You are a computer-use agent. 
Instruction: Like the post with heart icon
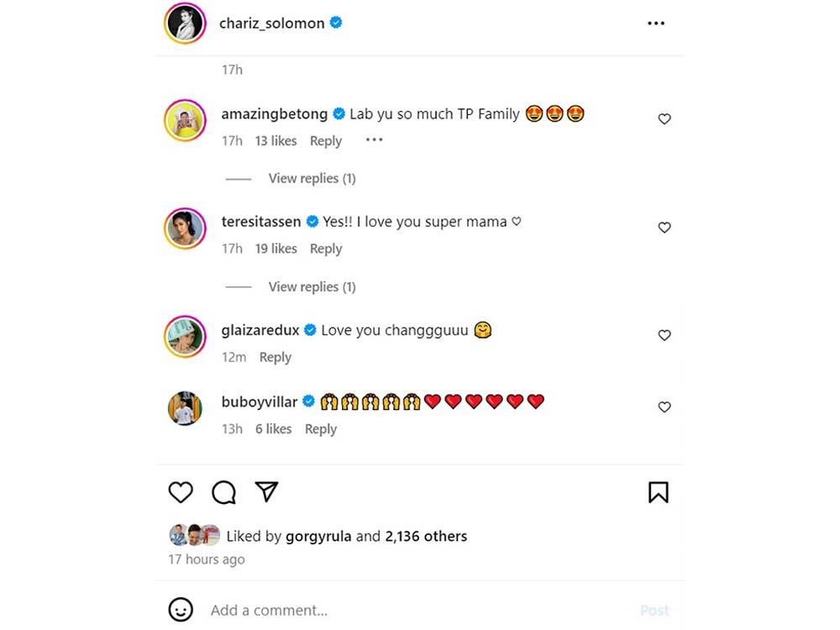pos(181,492)
